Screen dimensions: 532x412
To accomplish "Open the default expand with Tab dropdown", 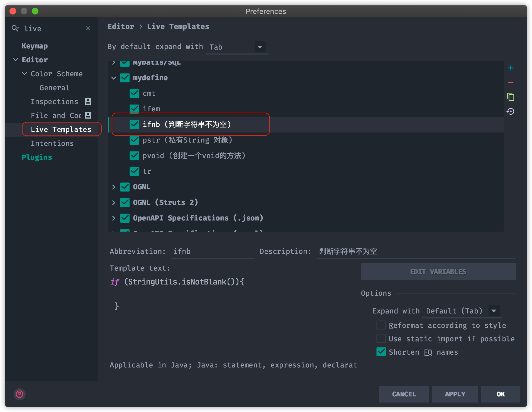I will [x=260, y=47].
